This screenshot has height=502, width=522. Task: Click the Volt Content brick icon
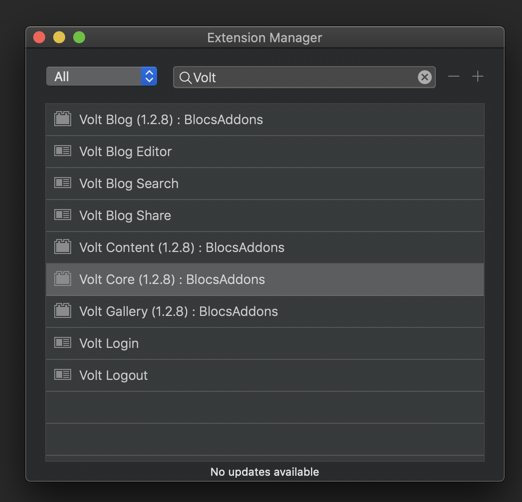[62, 247]
